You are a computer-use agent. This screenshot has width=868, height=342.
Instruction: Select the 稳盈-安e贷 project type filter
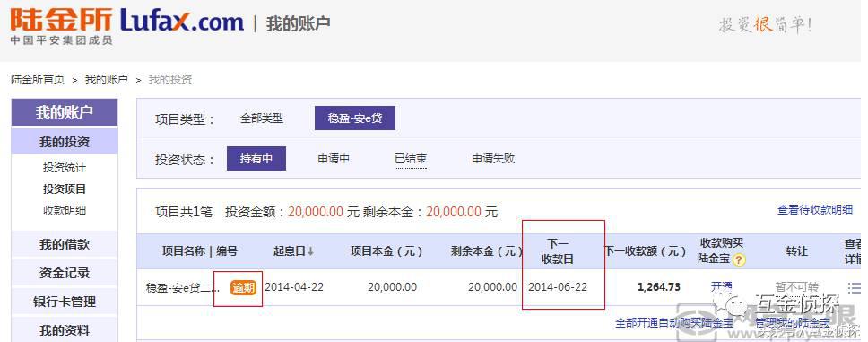(355, 118)
